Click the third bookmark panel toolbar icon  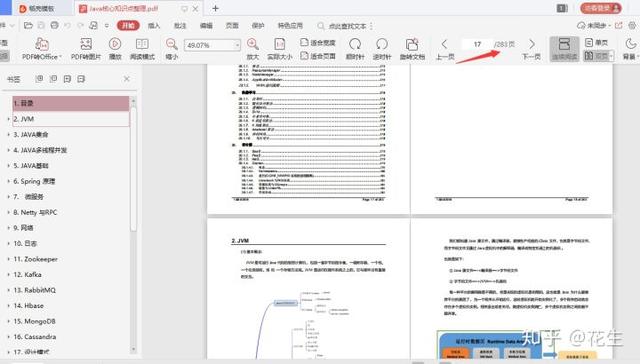click(67, 79)
